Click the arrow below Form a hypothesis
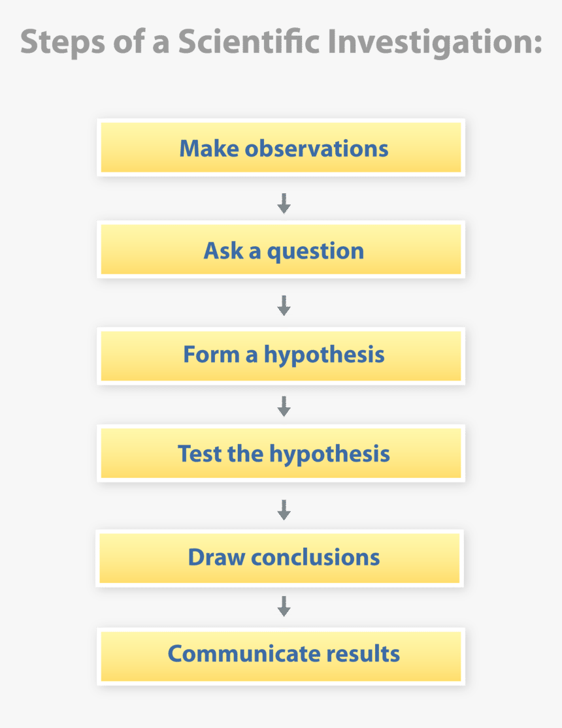The width and height of the screenshot is (562, 728). click(284, 406)
